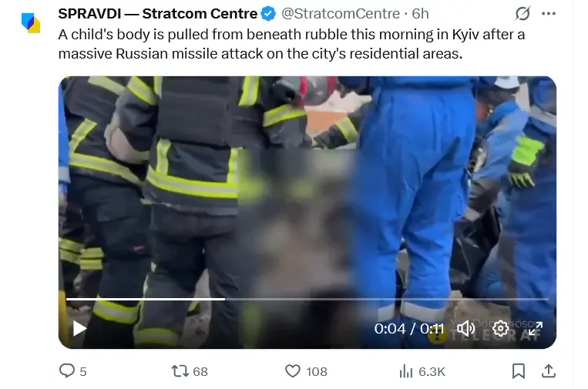Play the video with the play button
588x389 pixels.
(79, 329)
